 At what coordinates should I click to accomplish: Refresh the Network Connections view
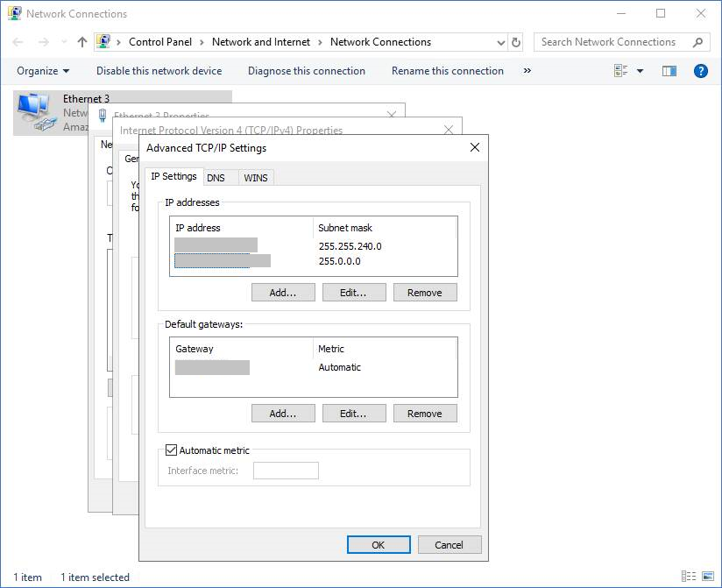(x=516, y=42)
